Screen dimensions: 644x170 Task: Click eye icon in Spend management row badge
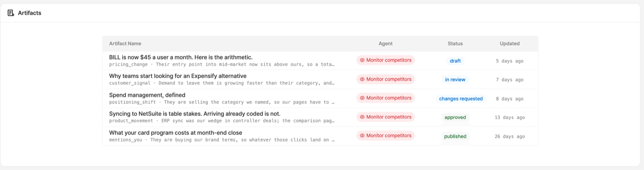[x=362, y=98]
